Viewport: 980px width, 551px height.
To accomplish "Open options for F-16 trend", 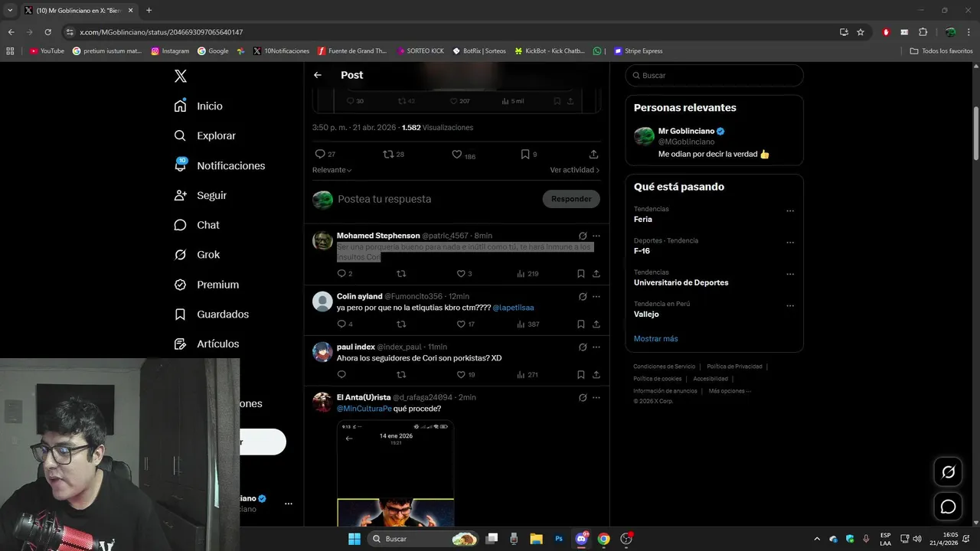I will [790, 243].
